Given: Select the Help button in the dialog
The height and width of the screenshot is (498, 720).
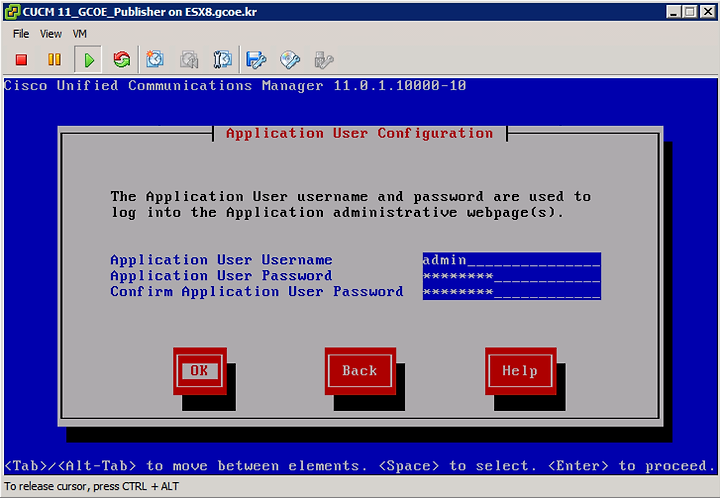Looking at the screenshot, I should (520, 371).
